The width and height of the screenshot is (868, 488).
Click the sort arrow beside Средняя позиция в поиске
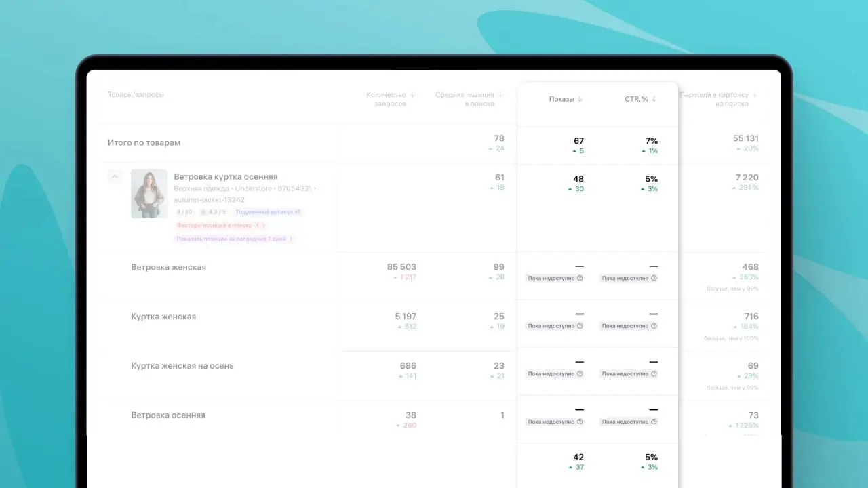coord(500,95)
